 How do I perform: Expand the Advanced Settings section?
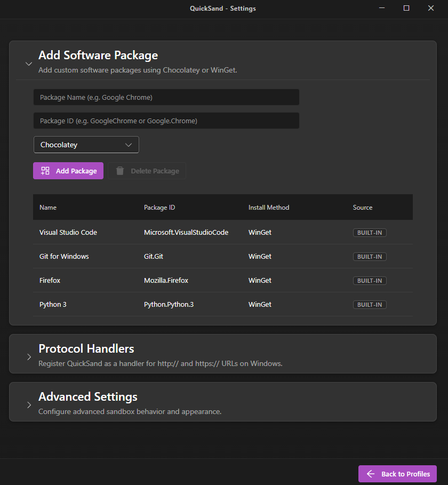tap(29, 406)
